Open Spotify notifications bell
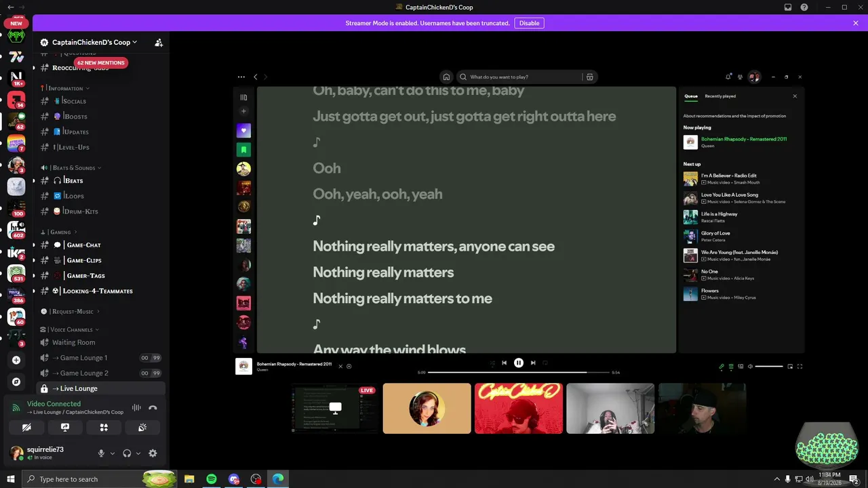 pyautogui.click(x=728, y=77)
